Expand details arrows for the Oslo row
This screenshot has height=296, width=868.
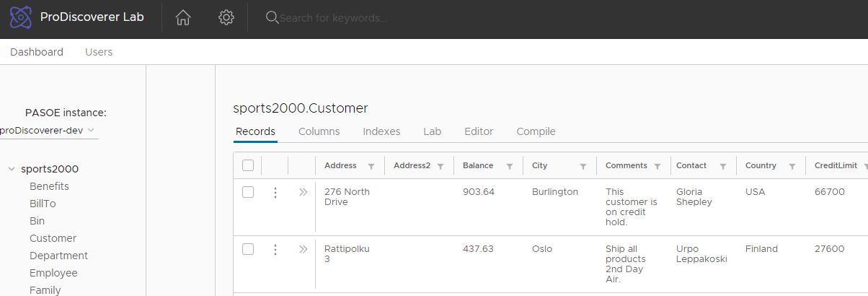[303, 249]
